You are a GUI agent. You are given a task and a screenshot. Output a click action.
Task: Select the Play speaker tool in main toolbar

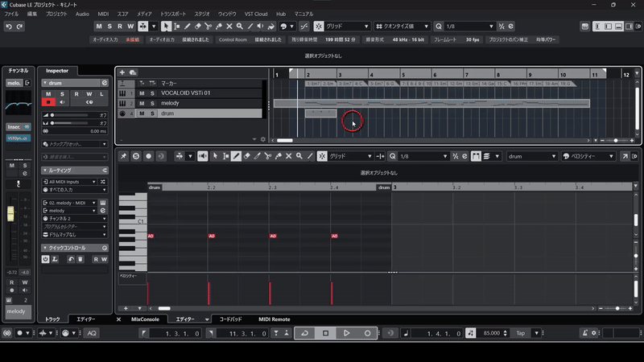pos(260,27)
